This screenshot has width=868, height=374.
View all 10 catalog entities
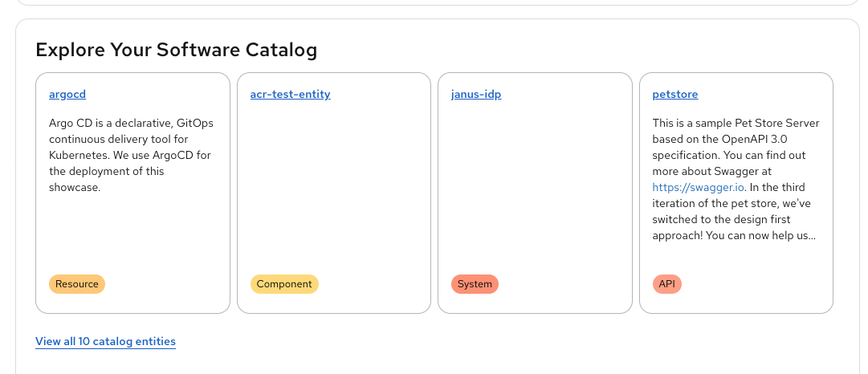(x=105, y=342)
